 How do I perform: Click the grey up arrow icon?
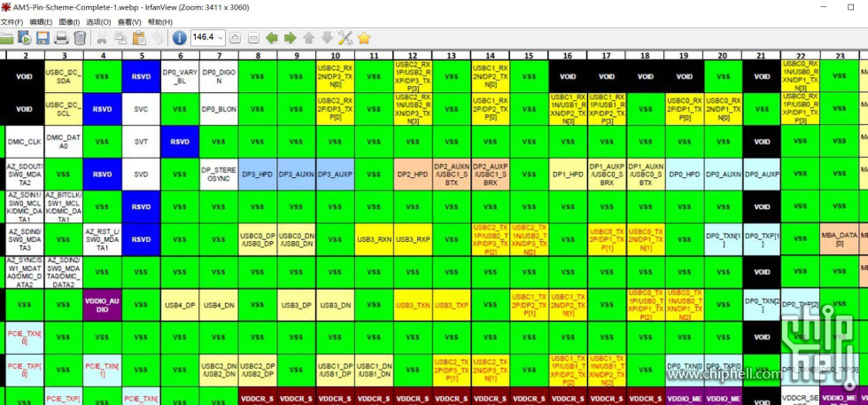[309, 38]
